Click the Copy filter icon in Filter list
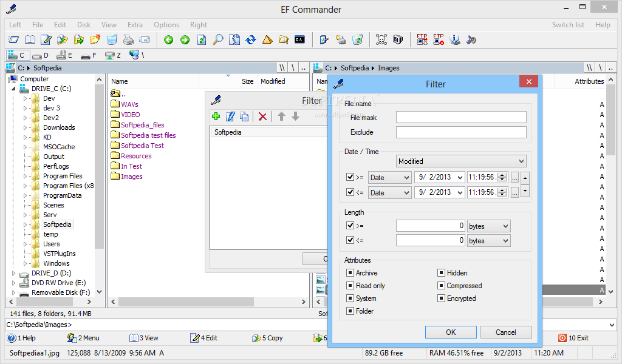 (244, 116)
